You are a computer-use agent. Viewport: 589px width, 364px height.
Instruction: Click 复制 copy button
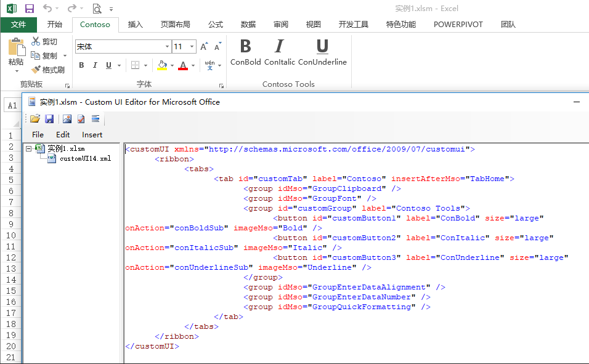pyautogui.click(x=44, y=55)
